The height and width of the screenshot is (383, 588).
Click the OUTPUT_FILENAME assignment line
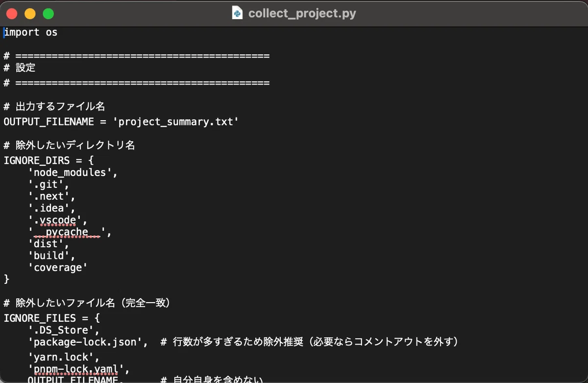(121, 122)
